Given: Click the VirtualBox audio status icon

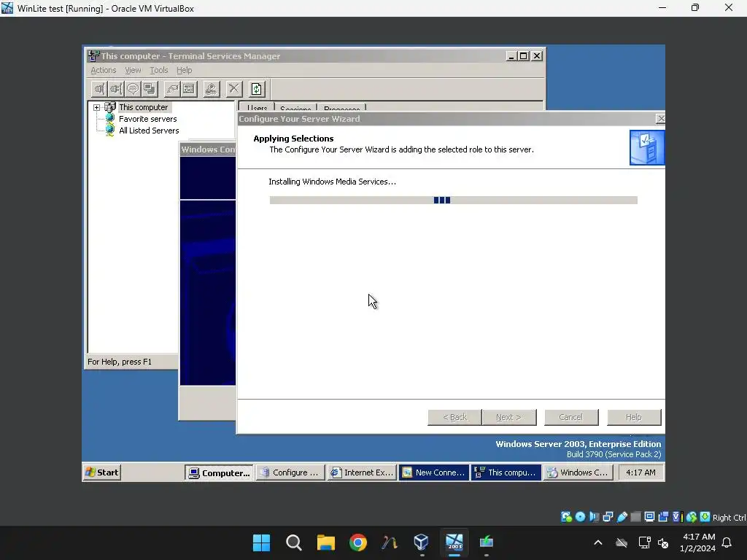Looking at the screenshot, I should pos(594,517).
